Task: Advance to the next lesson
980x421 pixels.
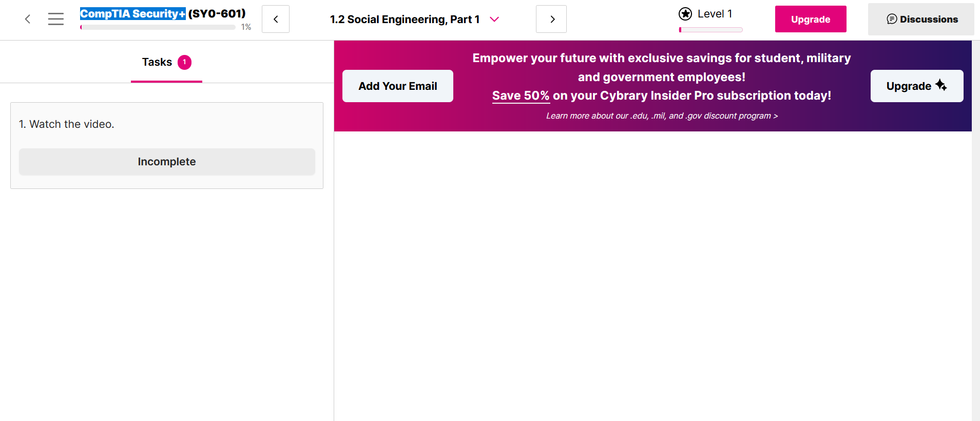Action: [551, 19]
